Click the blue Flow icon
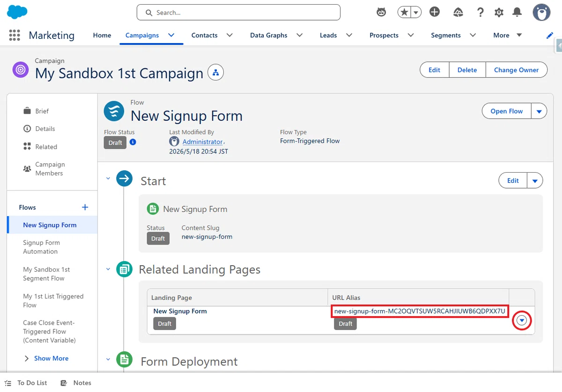 (x=114, y=111)
